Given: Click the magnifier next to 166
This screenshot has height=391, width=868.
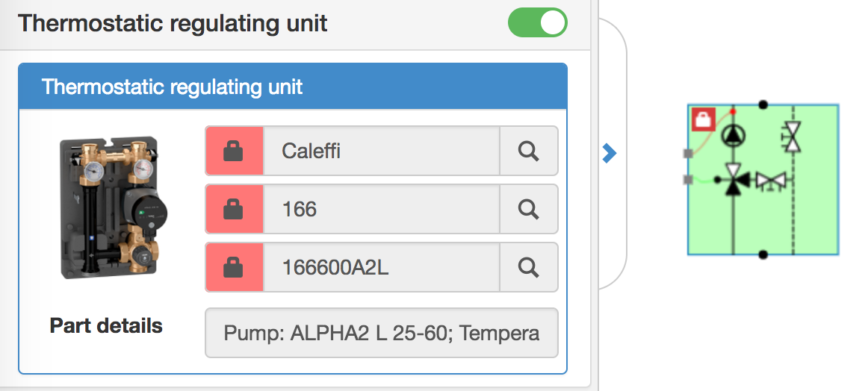Looking at the screenshot, I should click(x=529, y=210).
